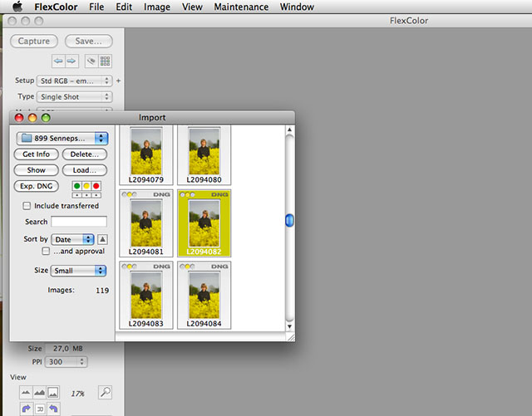Open the PPI 300 dropdown
The width and height of the screenshot is (532, 416).
click(66, 362)
